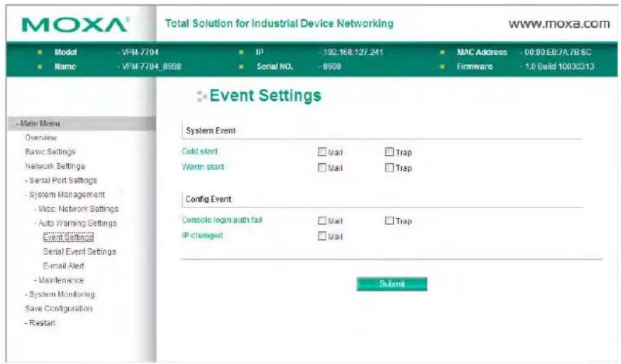This screenshot has width=621, height=364.
Task: Tick Mail checkbox for Warm start
Action: tap(322, 168)
